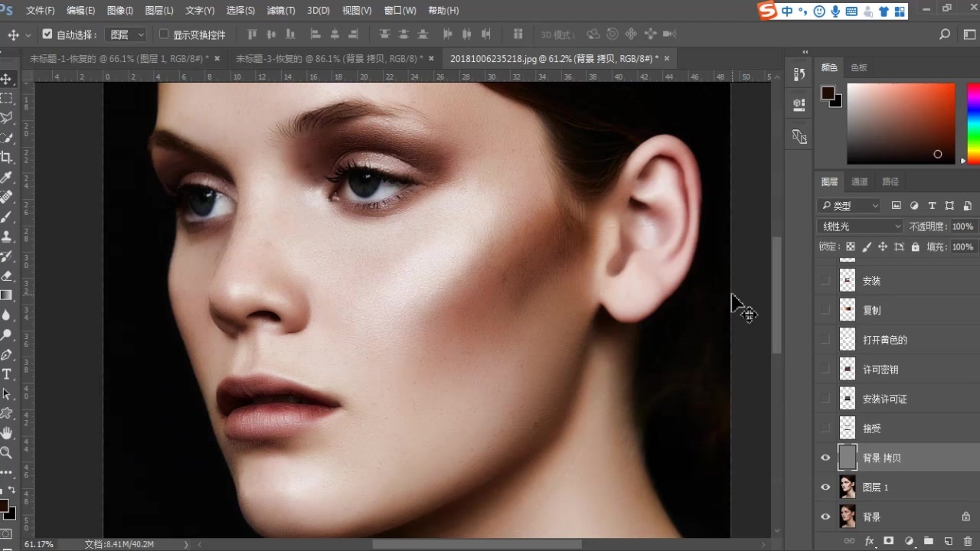Collapse the right panels with double arrows
The image size is (980, 551).
pyautogui.click(x=805, y=52)
